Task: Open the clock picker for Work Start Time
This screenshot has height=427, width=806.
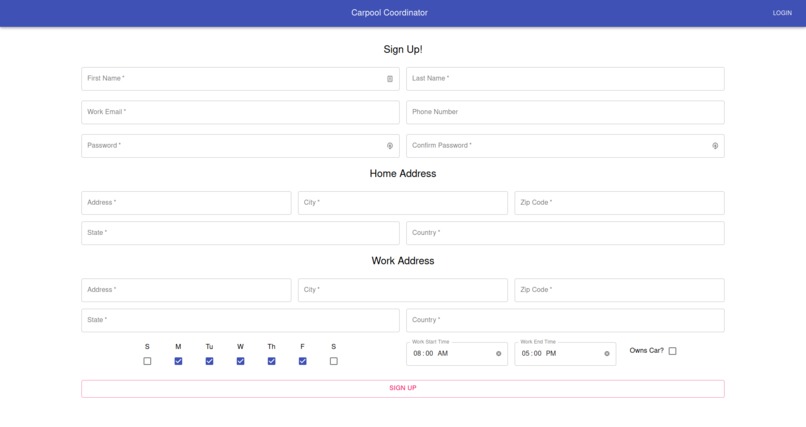Action: click(x=498, y=354)
